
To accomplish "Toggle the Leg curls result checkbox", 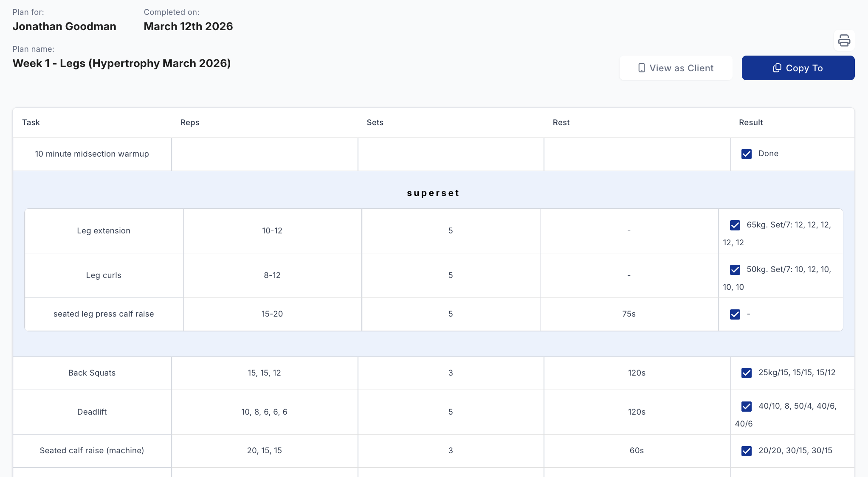I will pos(735,270).
